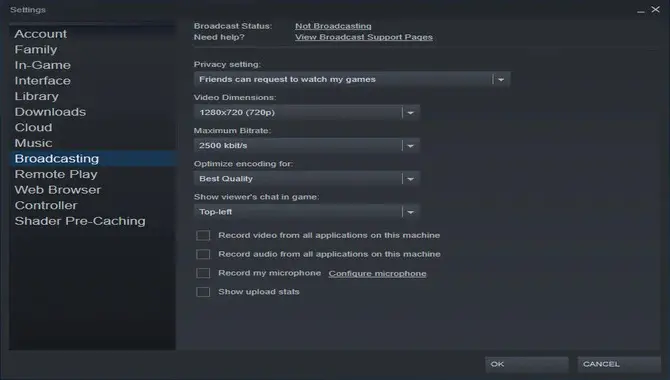The image size is (670, 380).
Task: Expand the Video Dimensions dropdown
Action: (307, 112)
